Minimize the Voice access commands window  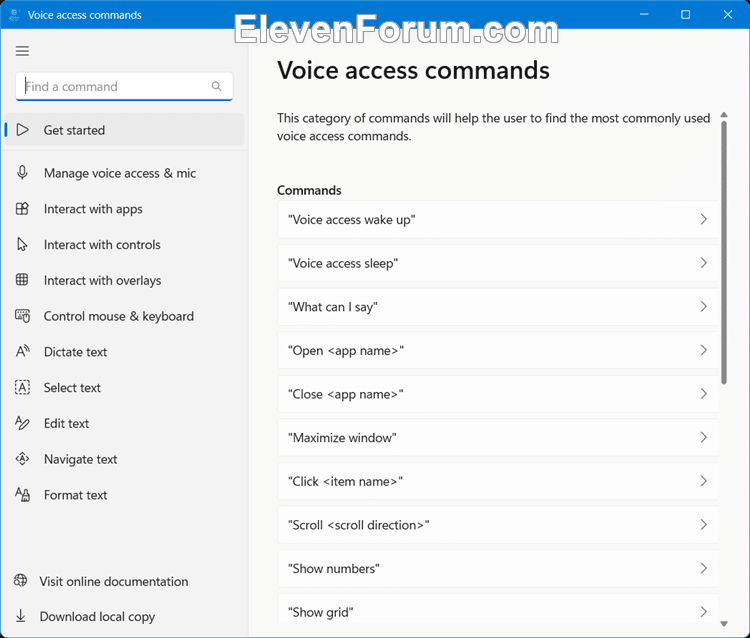click(644, 14)
